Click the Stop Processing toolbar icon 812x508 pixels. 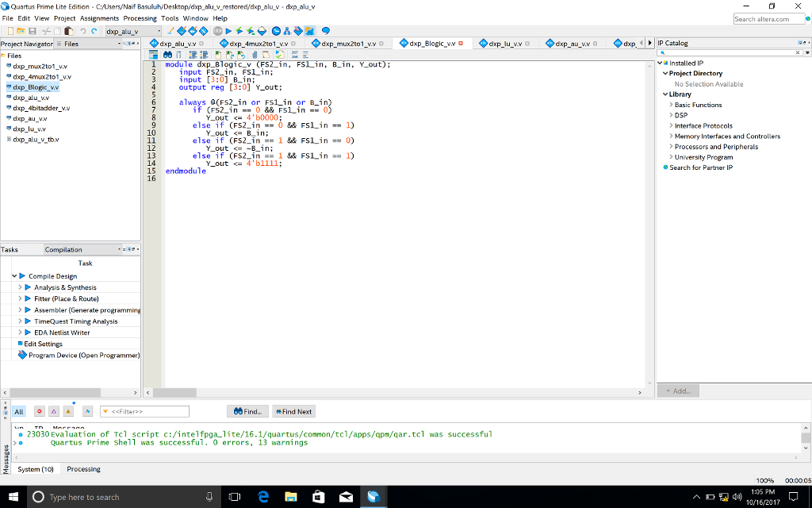217,31
